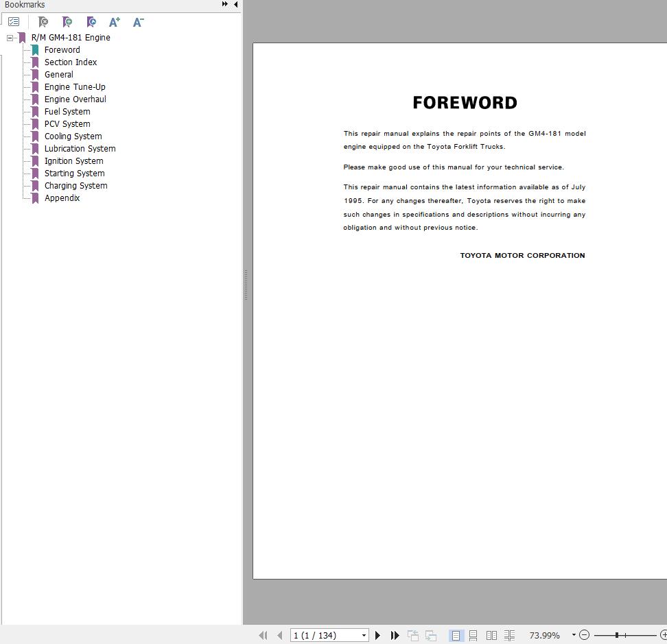667x644 pixels.
Task: Jump to the last page
Action: (395, 635)
